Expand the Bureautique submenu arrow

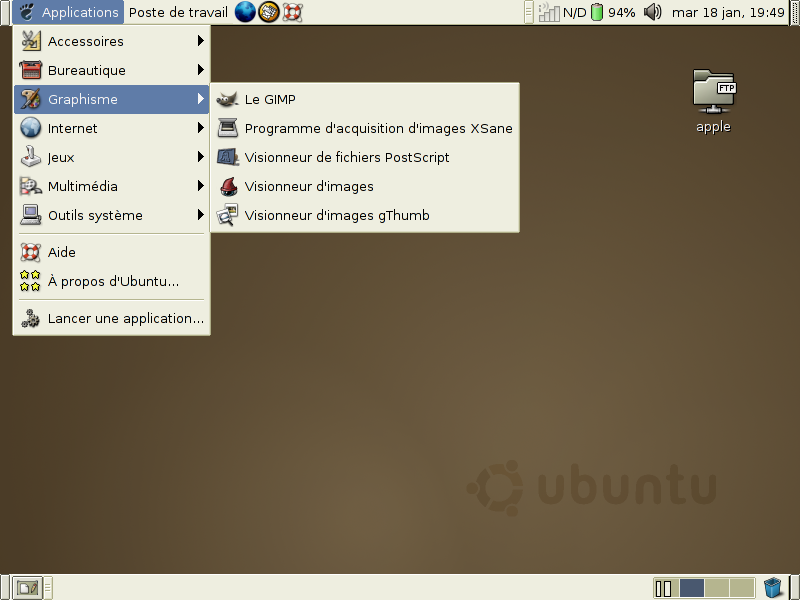click(x=201, y=70)
